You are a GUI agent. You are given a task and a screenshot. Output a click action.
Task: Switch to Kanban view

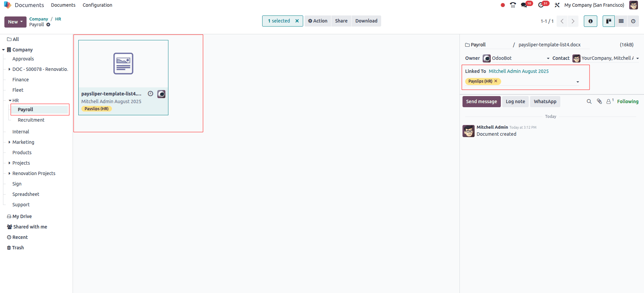pyautogui.click(x=608, y=21)
